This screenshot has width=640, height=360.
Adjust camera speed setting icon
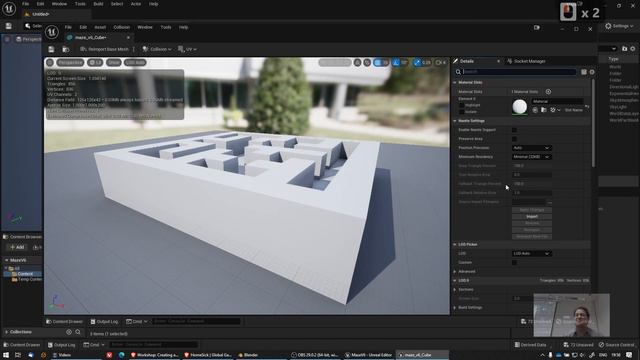tap(441, 62)
